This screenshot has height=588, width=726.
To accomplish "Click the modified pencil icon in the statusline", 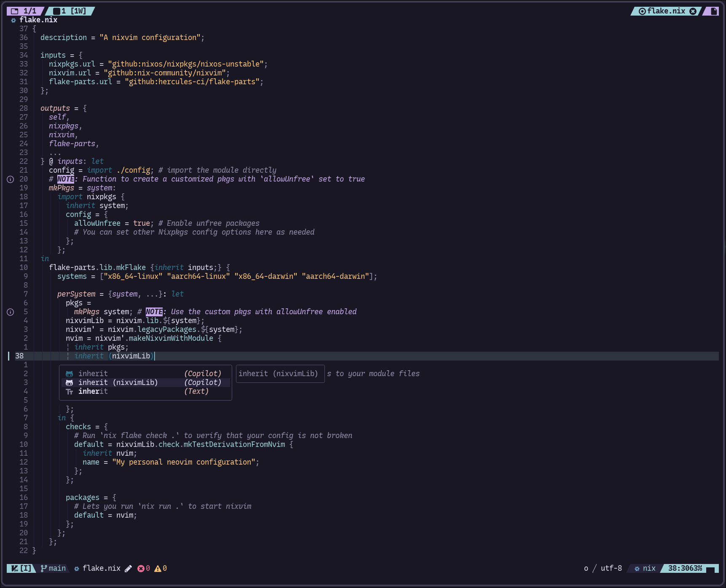I will (129, 569).
